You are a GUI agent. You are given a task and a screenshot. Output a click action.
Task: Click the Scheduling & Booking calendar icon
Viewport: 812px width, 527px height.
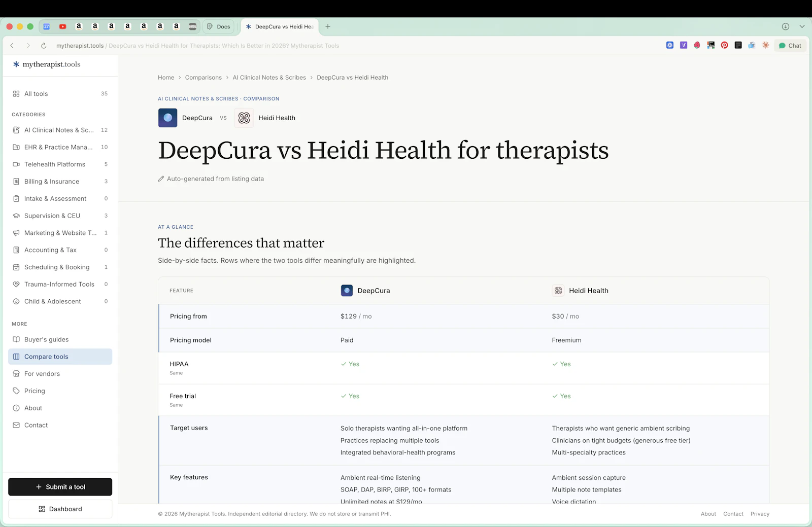[x=16, y=267]
